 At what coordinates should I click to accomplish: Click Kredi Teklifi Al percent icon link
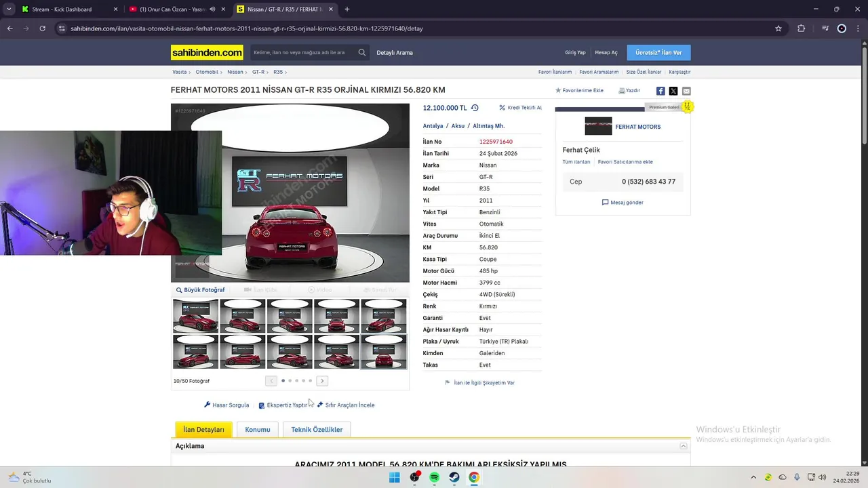pos(520,108)
